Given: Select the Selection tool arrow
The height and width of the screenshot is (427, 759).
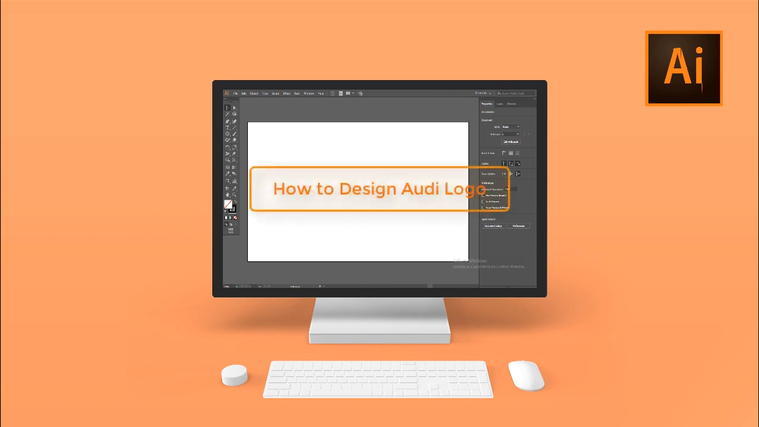Looking at the screenshot, I should (227, 107).
